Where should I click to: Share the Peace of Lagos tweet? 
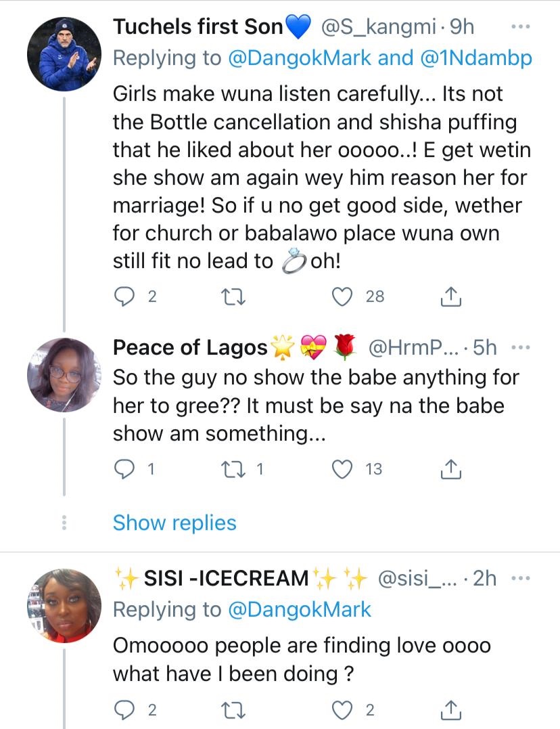[x=451, y=468]
